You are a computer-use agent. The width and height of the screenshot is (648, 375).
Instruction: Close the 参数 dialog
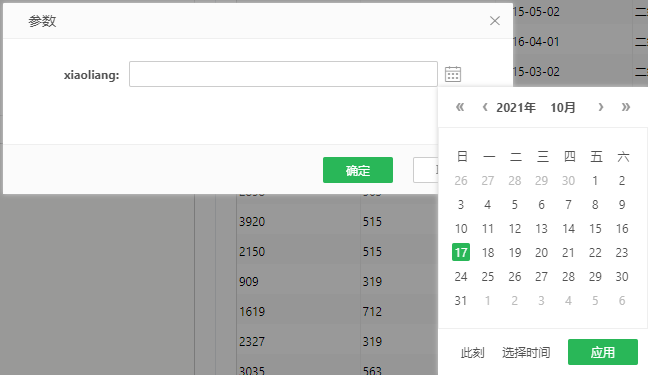point(495,21)
